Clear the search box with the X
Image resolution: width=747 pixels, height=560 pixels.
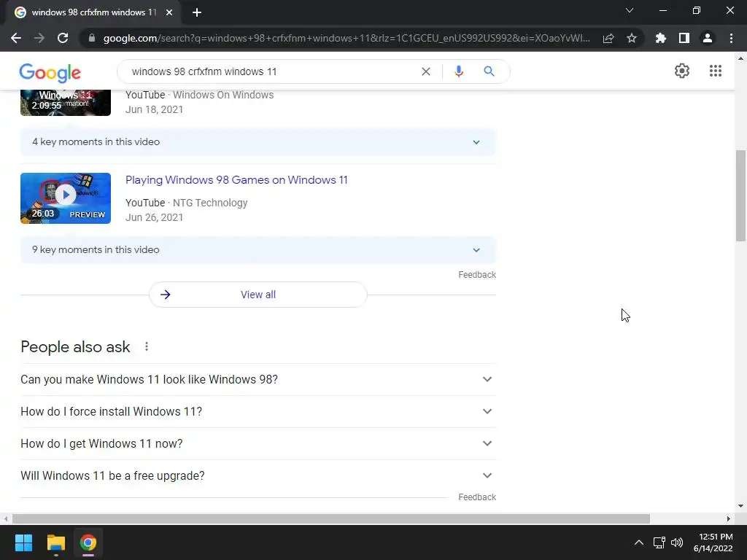coord(426,71)
